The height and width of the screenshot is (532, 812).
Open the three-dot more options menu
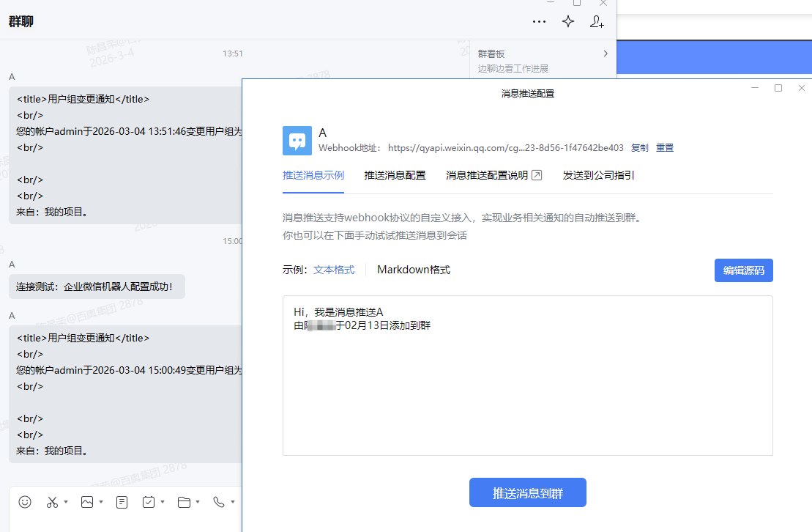click(x=539, y=22)
